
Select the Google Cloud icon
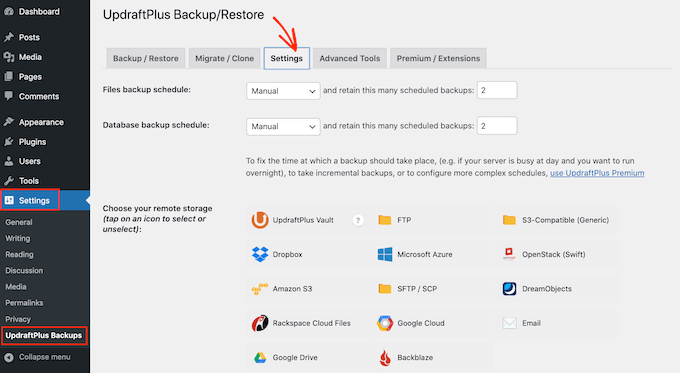click(x=385, y=323)
